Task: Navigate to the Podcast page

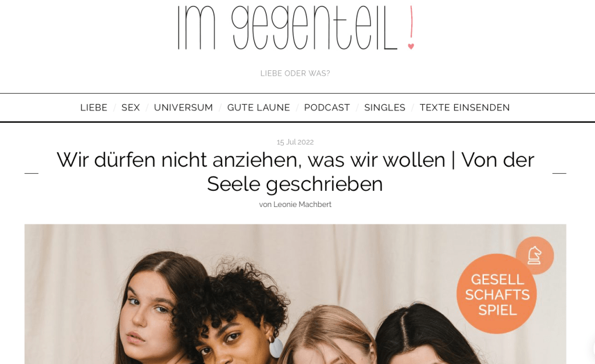Action: coord(327,108)
